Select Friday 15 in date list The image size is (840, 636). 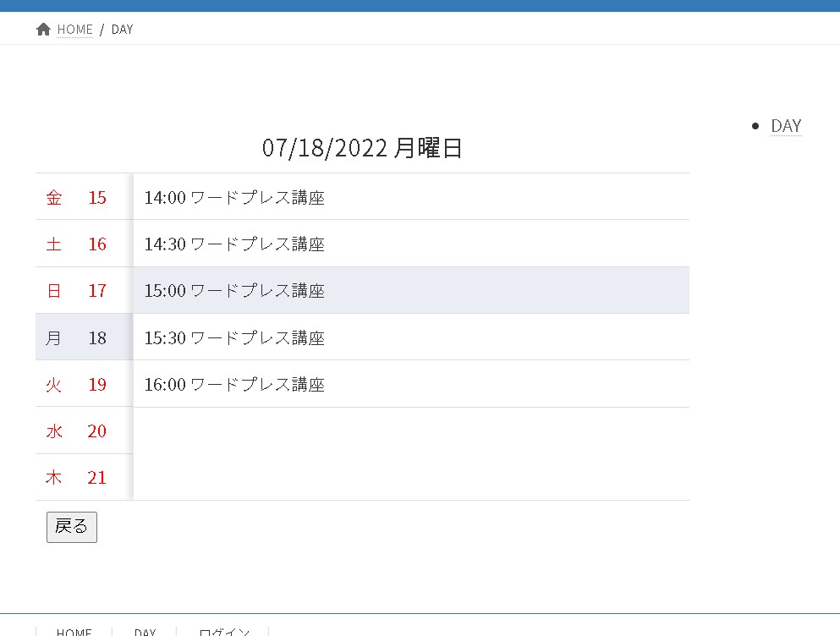coord(76,198)
